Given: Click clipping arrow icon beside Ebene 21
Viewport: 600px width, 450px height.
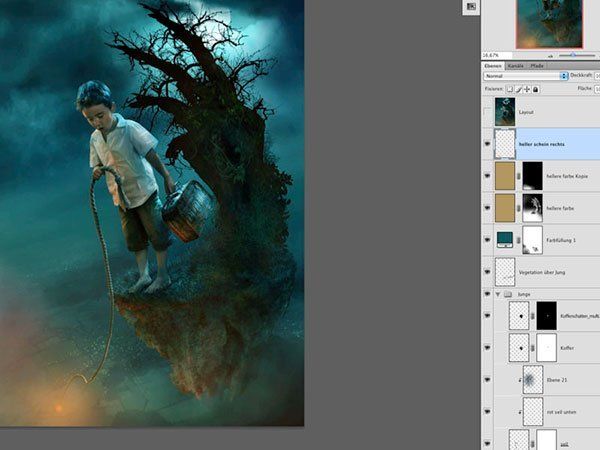Looking at the screenshot, I should click(520, 380).
